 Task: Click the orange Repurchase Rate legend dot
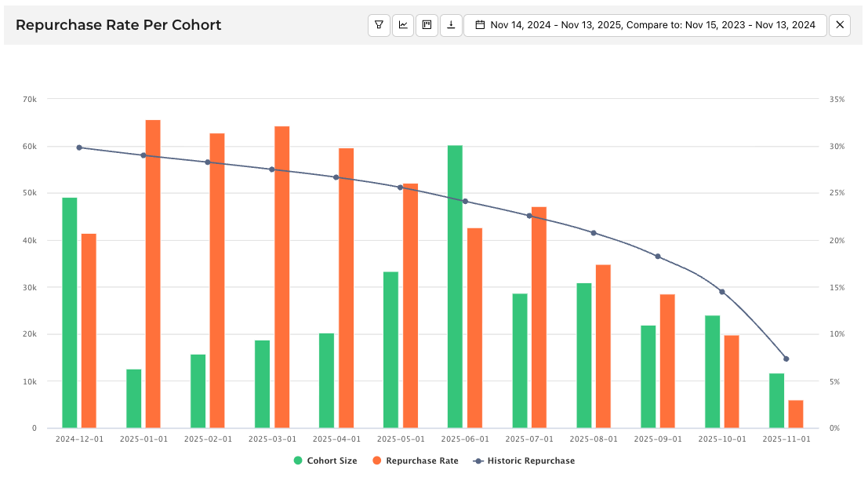click(382, 461)
